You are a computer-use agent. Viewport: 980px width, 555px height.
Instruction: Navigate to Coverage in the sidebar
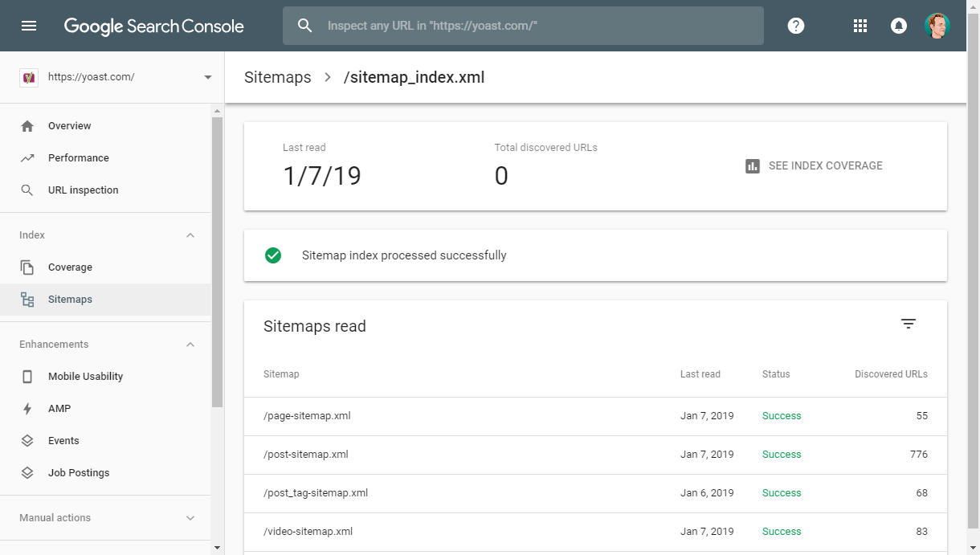click(70, 267)
